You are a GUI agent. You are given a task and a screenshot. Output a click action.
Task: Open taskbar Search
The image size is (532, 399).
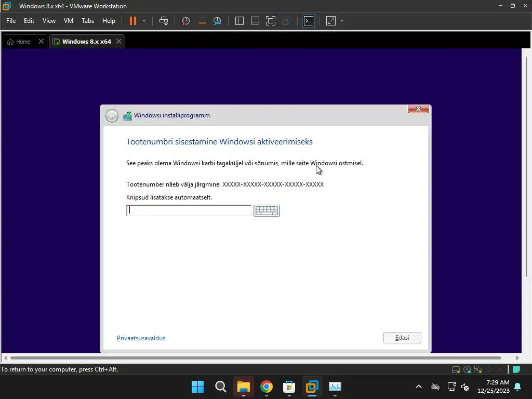[220, 387]
